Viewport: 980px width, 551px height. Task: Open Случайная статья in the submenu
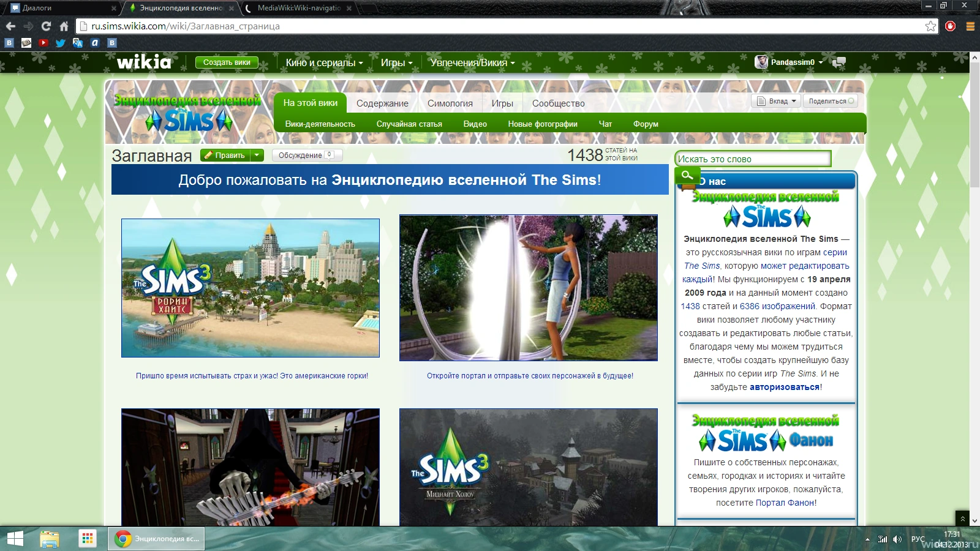409,124
